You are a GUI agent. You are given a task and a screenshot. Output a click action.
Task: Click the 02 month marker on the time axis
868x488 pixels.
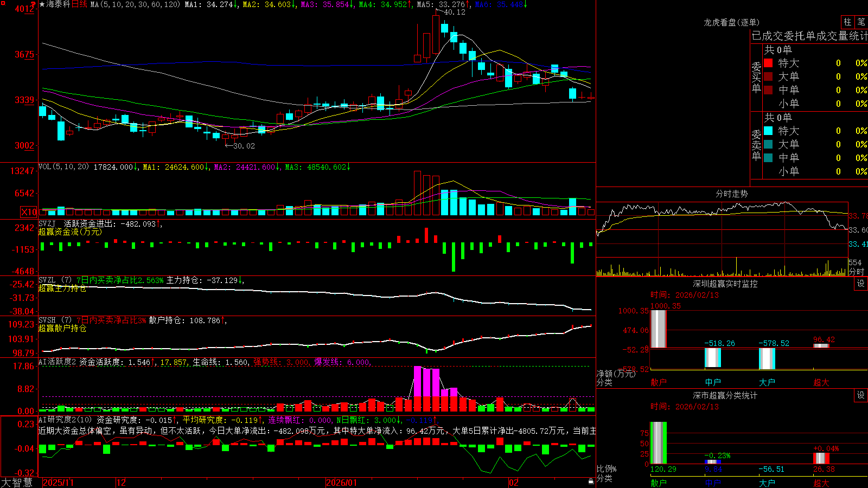coord(513,483)
